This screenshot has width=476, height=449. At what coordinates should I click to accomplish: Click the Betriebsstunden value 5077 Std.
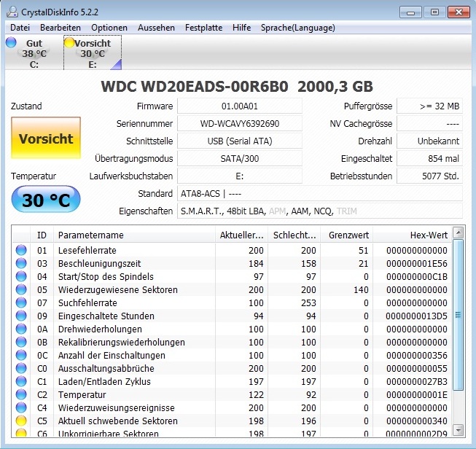pyautogui.click(x=429, y=176)
